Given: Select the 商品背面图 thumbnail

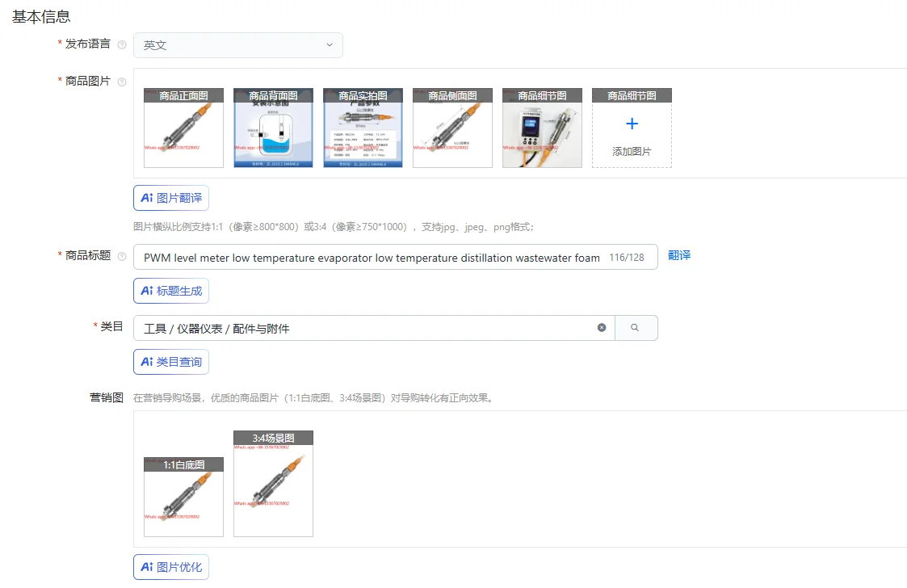Looking at the screenshot, I should pyautogui.click(x=273, y=128).
